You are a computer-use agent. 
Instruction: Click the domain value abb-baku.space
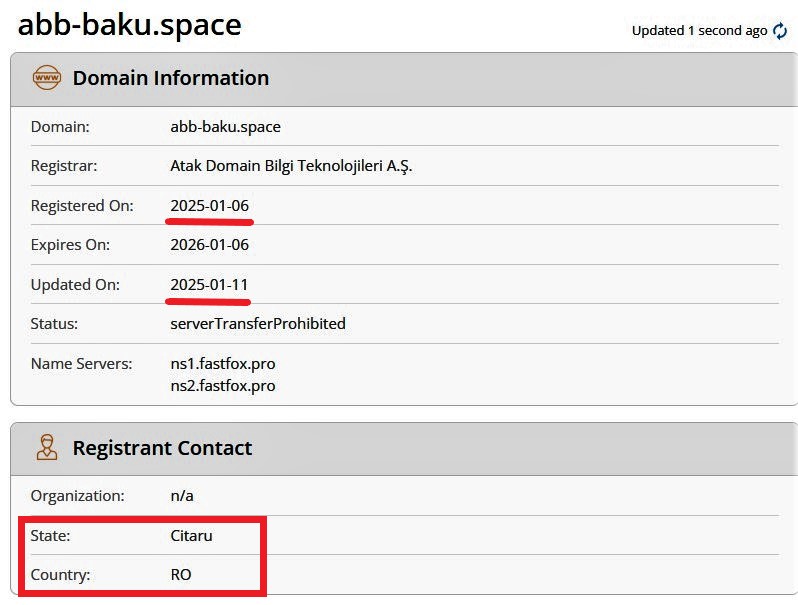click(x=225, y=127)
